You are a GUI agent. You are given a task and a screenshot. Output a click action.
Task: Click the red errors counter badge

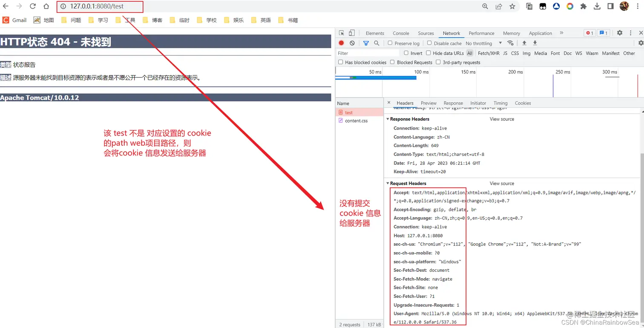[589, 33]
